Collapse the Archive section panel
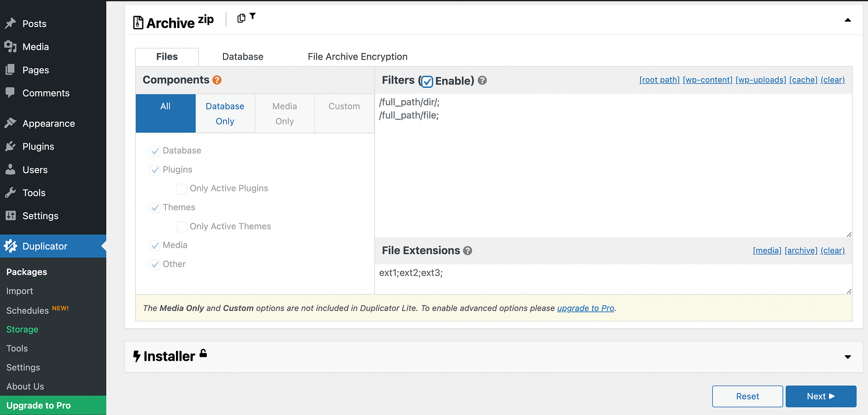Image resolution: width=868 pixels, height=415 pixels. pos(848,20)
